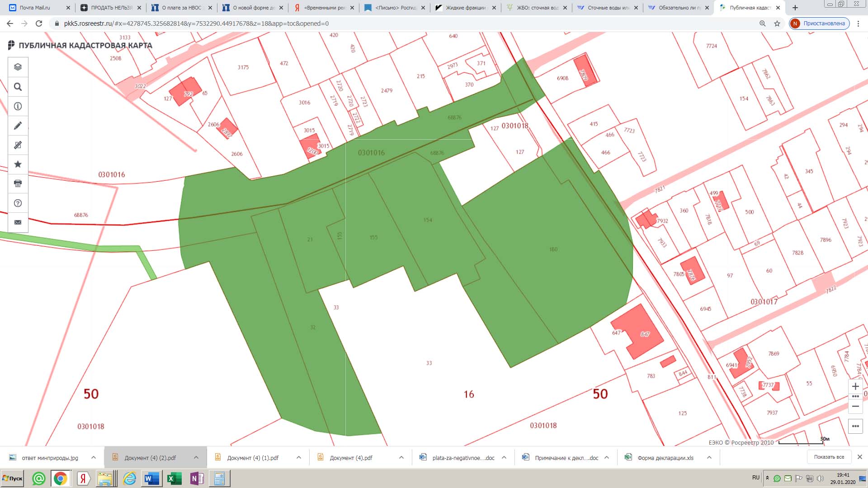The image size is (868, 488).
Task: Switch to the О плате за НВОС tab
Action: (x=181, y=8)
